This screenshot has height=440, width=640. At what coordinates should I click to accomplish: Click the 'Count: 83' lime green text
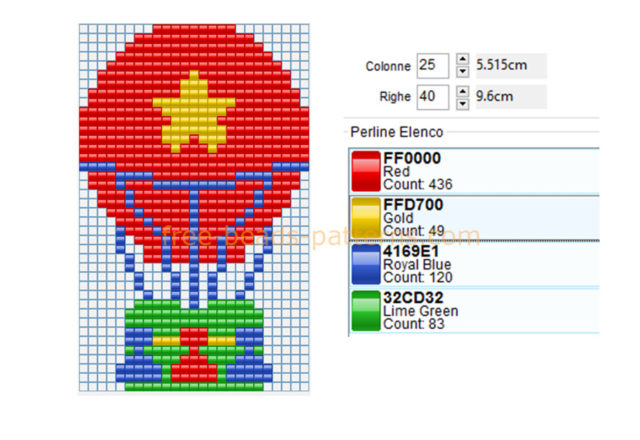click(413, 324)
